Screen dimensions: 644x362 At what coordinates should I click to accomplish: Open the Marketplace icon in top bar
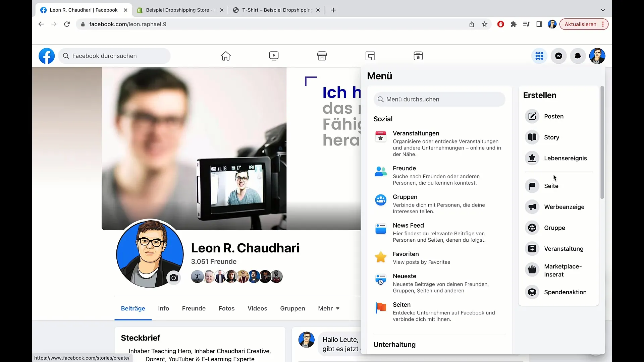322,56
